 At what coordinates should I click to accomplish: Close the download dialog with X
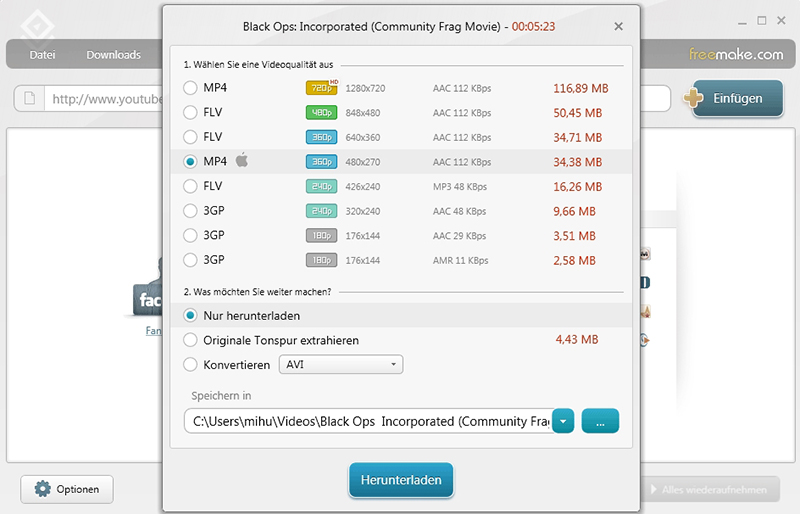(x=618, y=27)
